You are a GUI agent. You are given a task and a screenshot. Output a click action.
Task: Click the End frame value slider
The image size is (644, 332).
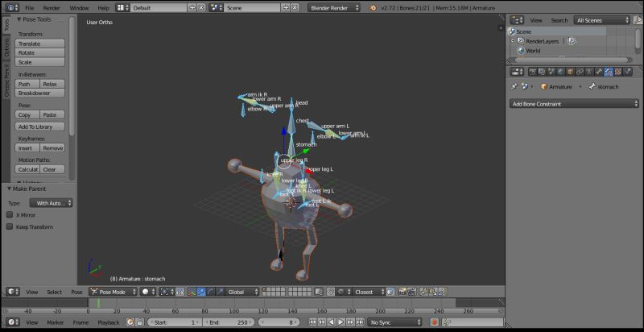coord(229,322)
